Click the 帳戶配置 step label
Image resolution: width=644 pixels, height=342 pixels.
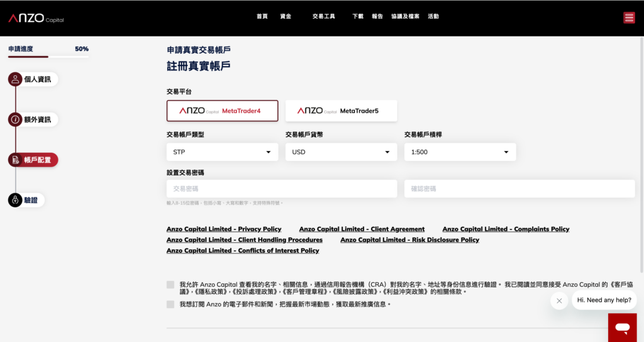tap(37, 160)
